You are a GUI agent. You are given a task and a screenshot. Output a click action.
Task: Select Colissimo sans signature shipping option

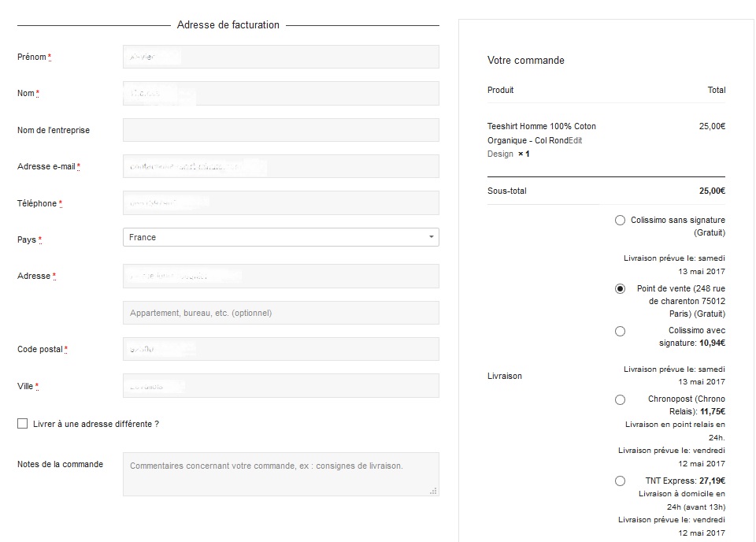(x=620, y=221)
